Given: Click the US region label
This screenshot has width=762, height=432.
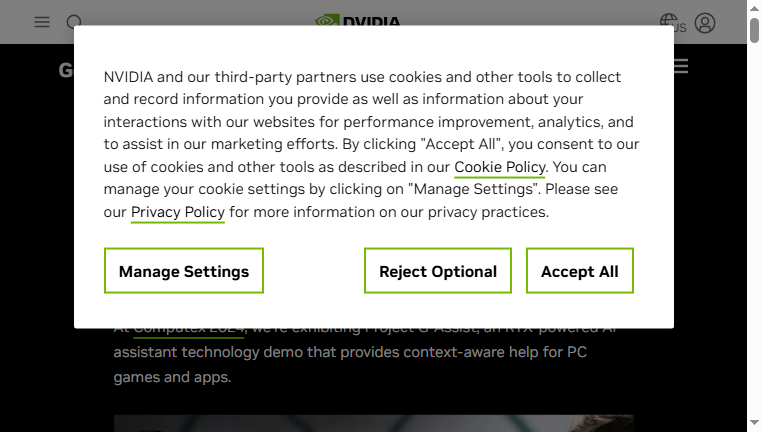Looking at the screenshot, I should 680,28.
